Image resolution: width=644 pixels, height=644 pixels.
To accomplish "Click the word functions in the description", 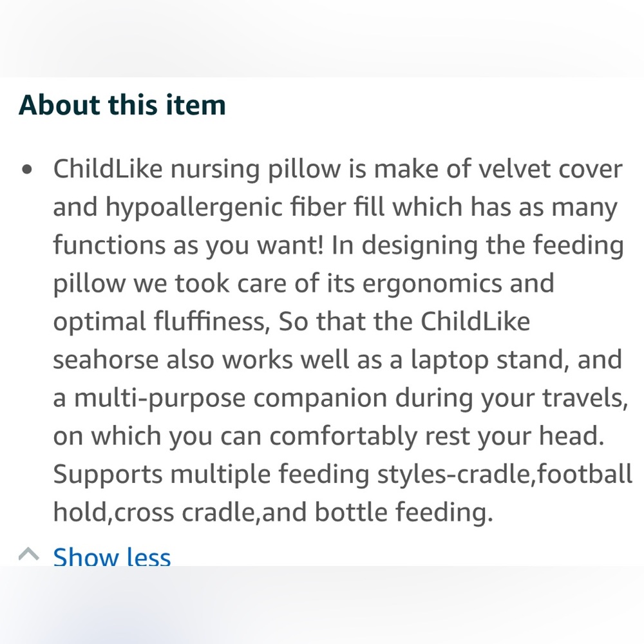I will point(109,245).
